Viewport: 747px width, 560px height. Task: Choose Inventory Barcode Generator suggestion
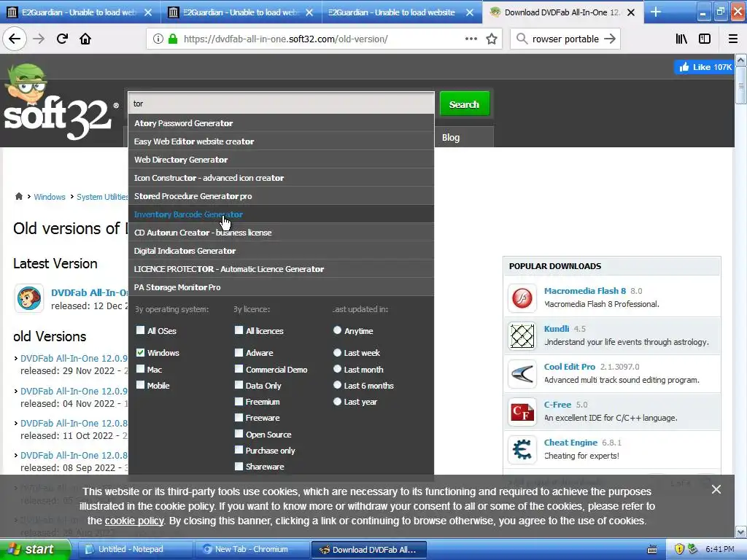281,214
